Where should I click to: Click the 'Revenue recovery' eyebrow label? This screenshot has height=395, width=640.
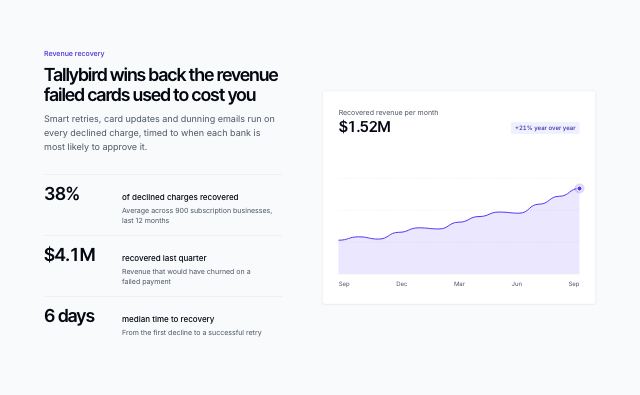[x=74, y=53]
